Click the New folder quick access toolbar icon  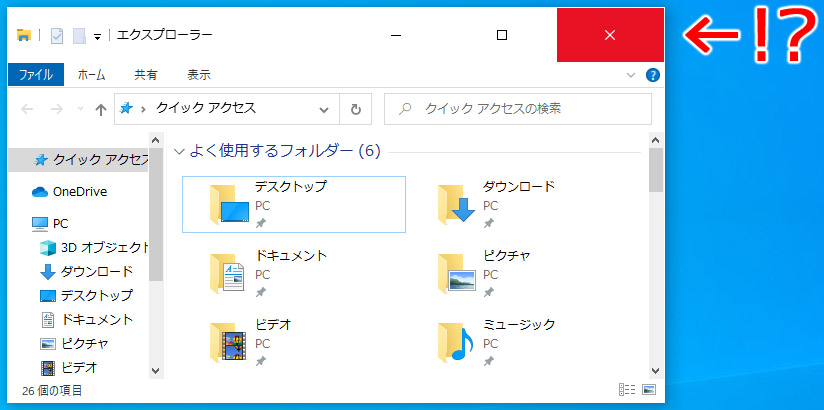[x=79, y=36]
